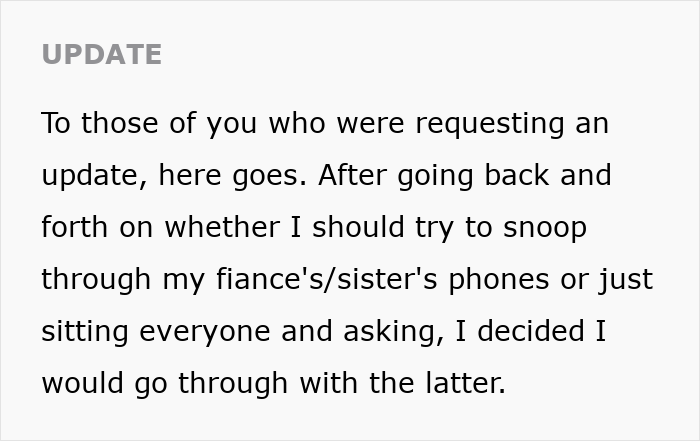Click the word 'those' in first line
This screenshot has width=700, height=441.
(x=119, y=123)
